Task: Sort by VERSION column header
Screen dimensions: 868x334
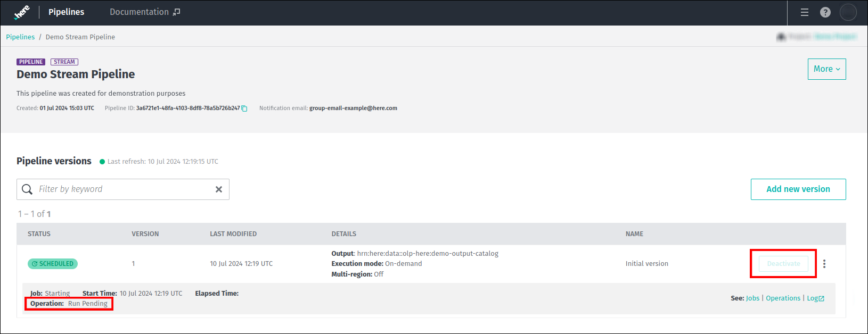Action: 145,234
